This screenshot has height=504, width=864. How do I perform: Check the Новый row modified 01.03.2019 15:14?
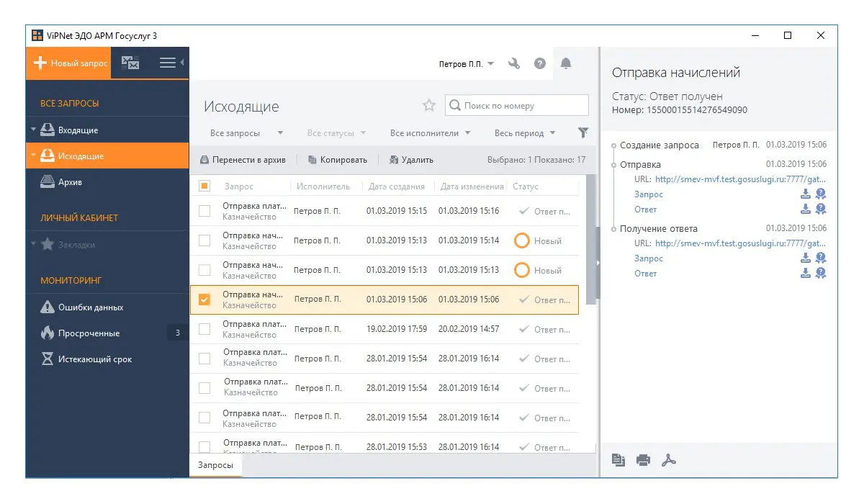click(x=204, y=240)
